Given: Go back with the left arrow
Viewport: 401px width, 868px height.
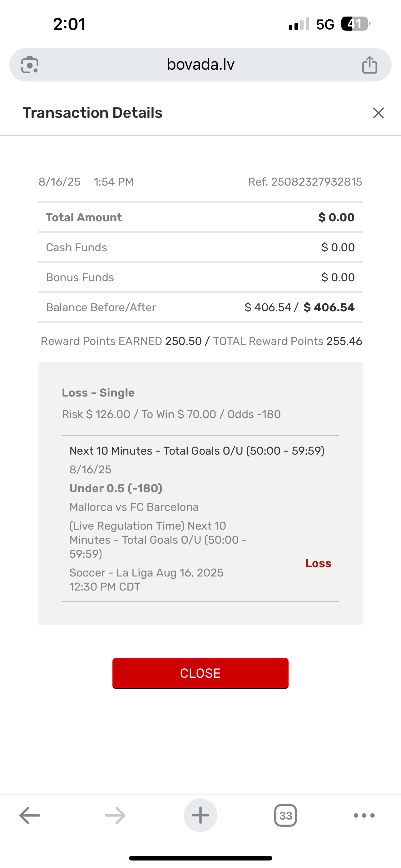Looking at the screenshot, I should [x=30, y=816].
